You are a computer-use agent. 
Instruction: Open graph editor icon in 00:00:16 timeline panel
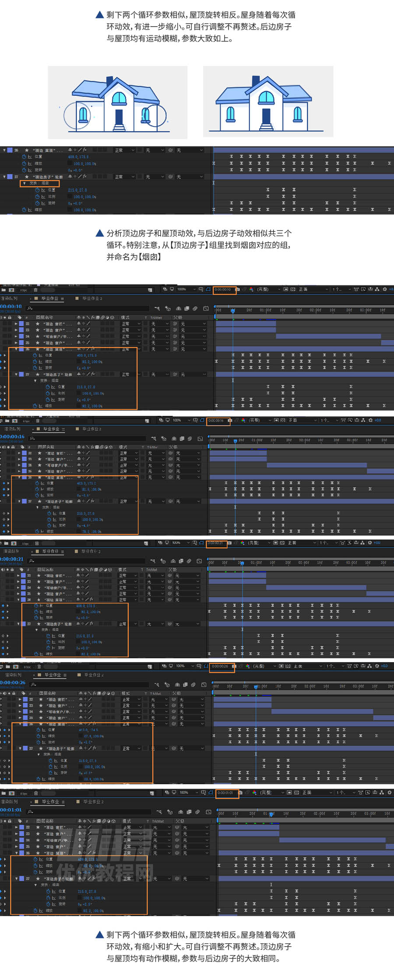[x=200, y=438]
